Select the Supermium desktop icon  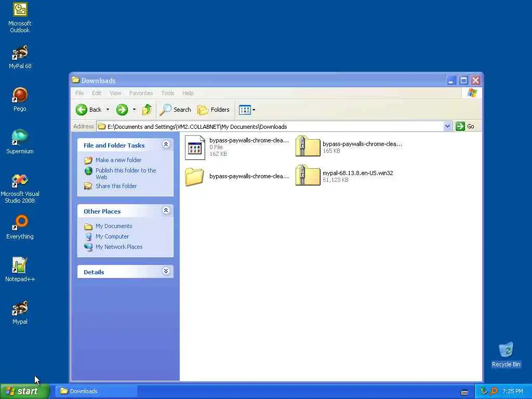20,141
